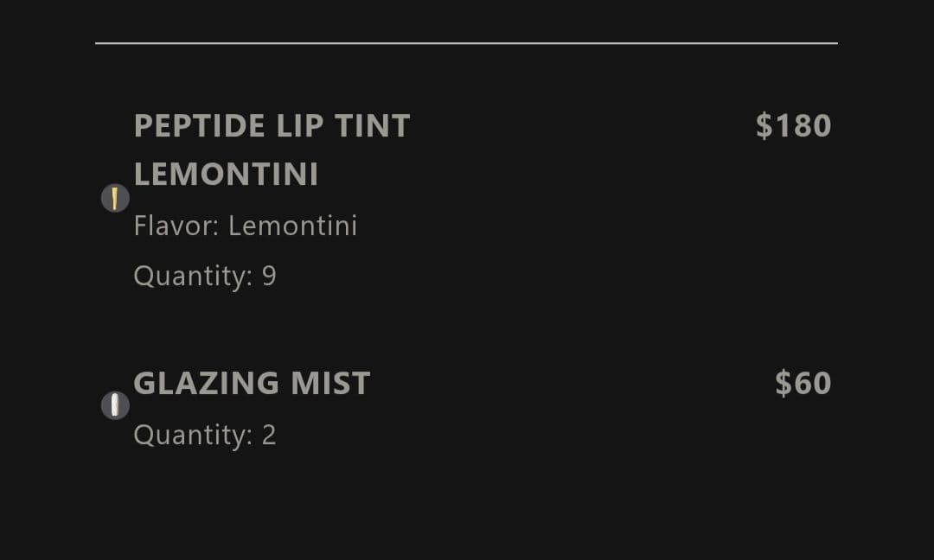
Task: Click the right end of the top divider line
Action: (x=835, y=42)
